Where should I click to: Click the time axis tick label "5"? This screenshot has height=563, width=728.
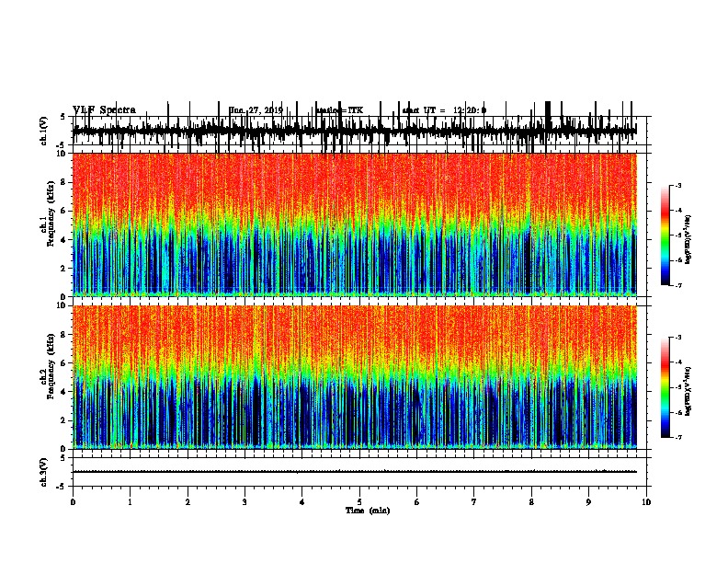(359, 502)
